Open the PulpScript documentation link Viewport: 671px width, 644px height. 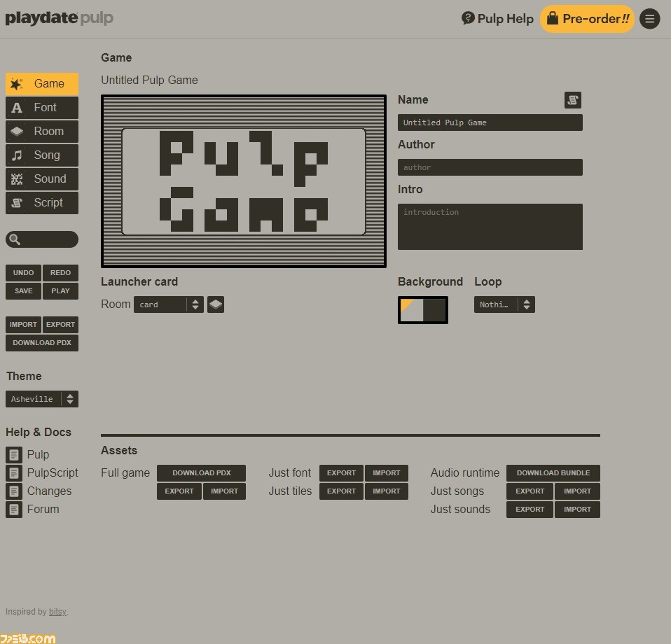pos(53,473)
